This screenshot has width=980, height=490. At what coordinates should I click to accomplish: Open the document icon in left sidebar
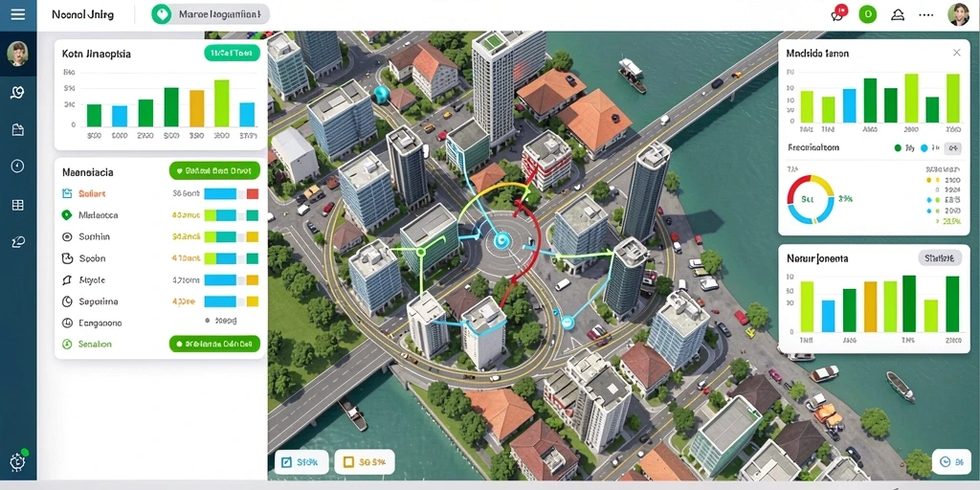coord(17,130)
